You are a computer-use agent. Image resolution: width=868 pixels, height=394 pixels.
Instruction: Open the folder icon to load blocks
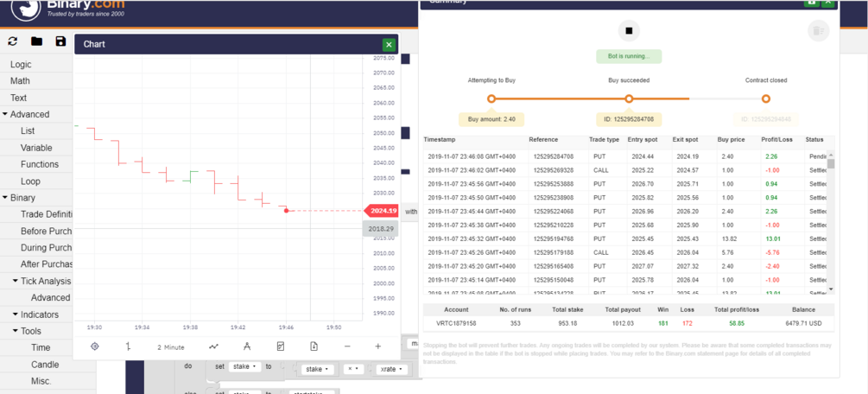click(x=36, y=41)
